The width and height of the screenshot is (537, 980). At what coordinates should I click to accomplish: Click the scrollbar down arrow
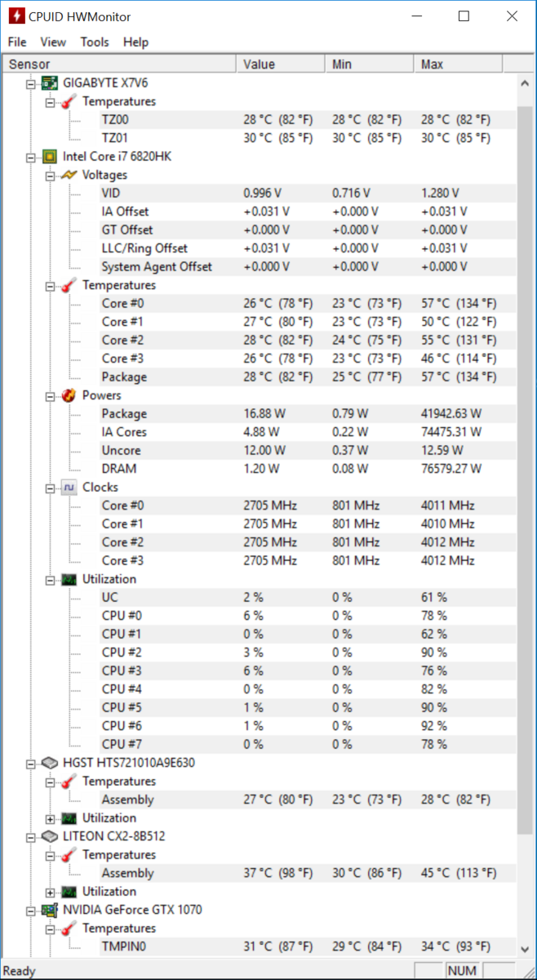pos(525,947)
